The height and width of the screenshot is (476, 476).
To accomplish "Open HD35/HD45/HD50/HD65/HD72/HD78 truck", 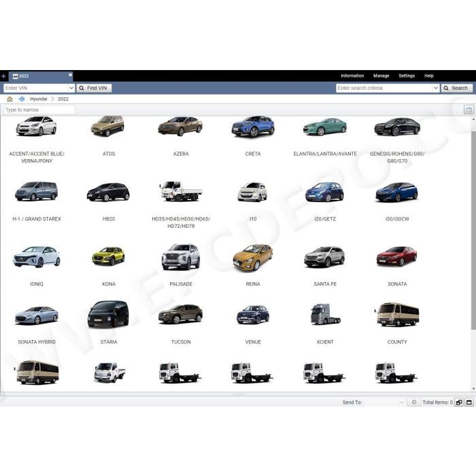I will tap(181, 205).
